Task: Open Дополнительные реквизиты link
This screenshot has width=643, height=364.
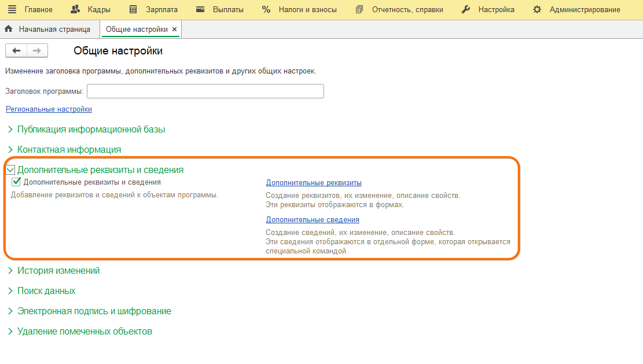Action: point(314,183)
